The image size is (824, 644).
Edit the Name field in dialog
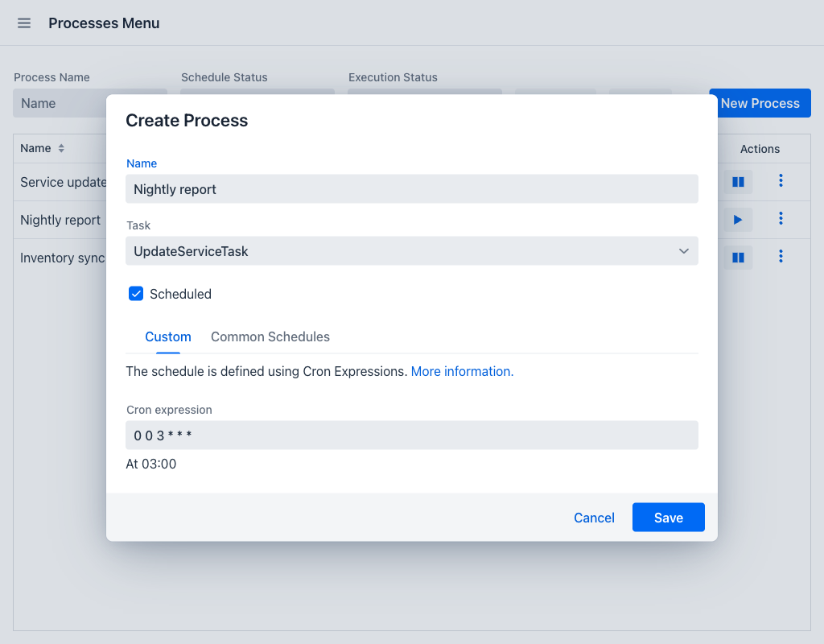click(411, 188)
